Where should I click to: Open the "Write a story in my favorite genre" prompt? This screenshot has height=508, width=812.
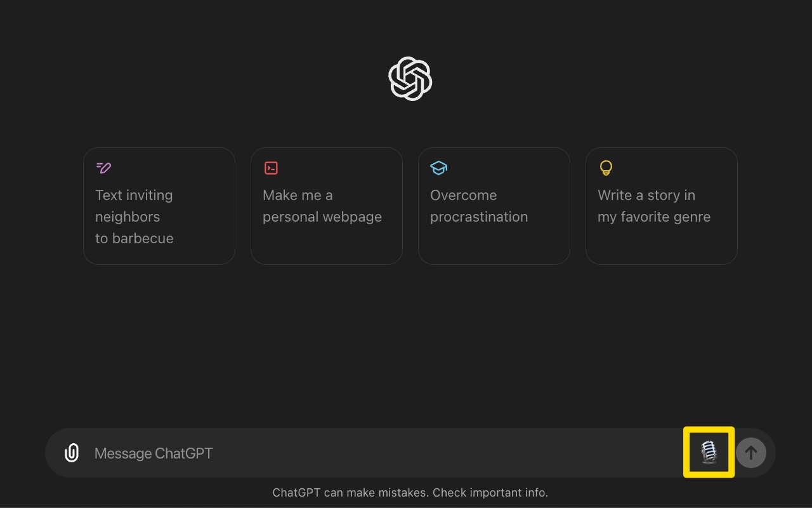pos(661,206)
